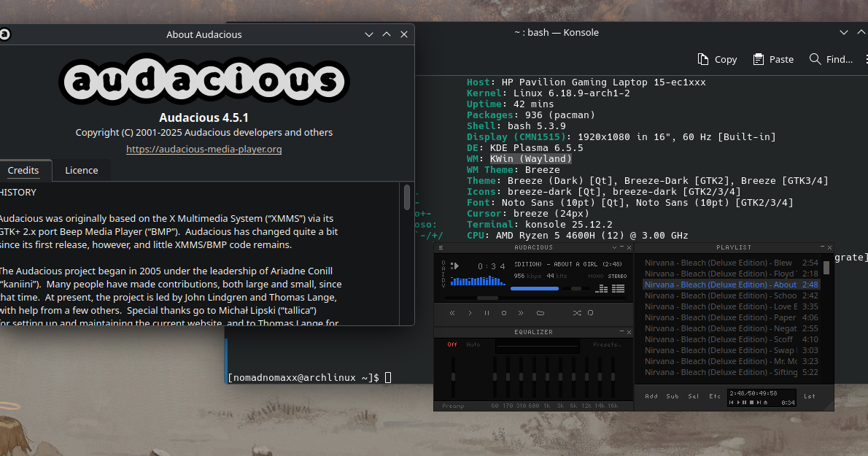
Task: Toggle elapsed time display 0:34 in player
Action: [492, 266]
